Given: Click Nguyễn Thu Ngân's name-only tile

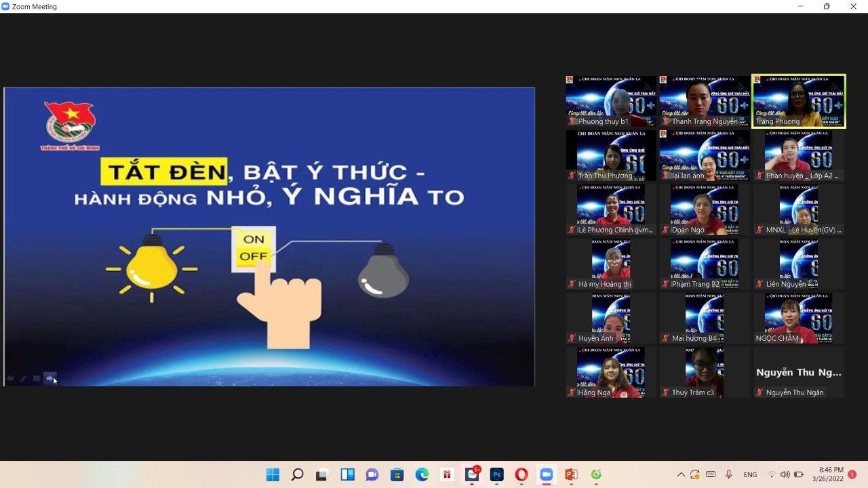Looking at the screenshot, I should 798,372.
